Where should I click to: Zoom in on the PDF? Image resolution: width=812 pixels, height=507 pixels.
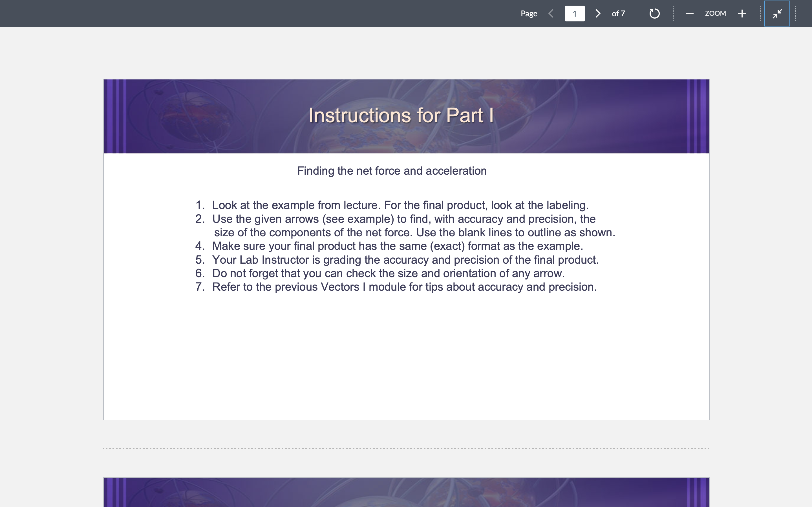(742, 14)
